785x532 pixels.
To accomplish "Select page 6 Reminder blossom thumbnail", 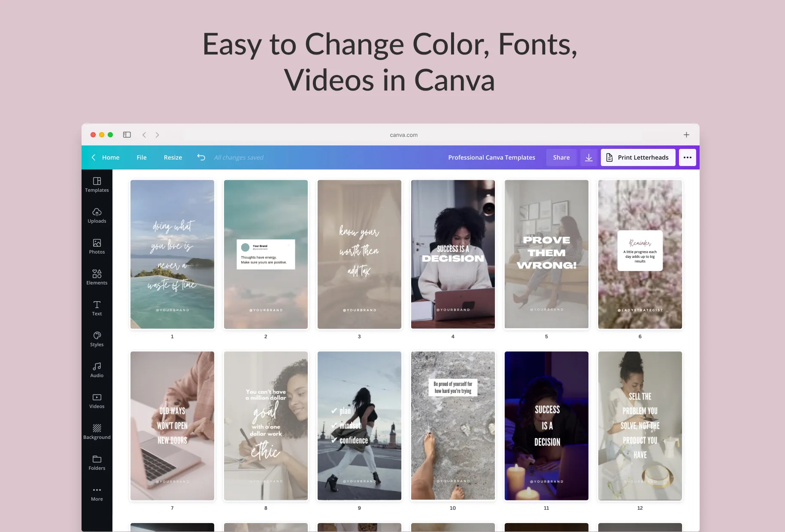I will (x=640, y=254).
